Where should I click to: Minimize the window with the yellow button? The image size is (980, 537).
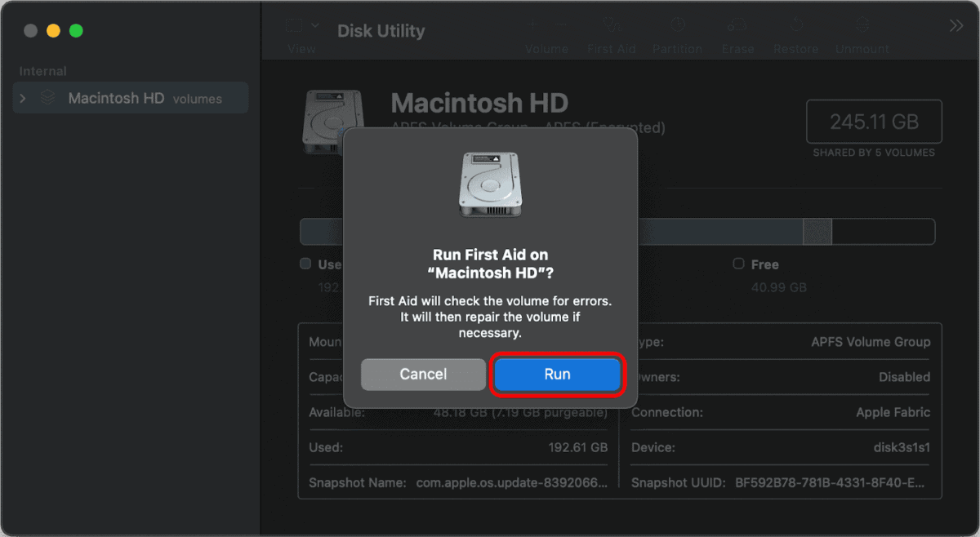tap(53, 30)
